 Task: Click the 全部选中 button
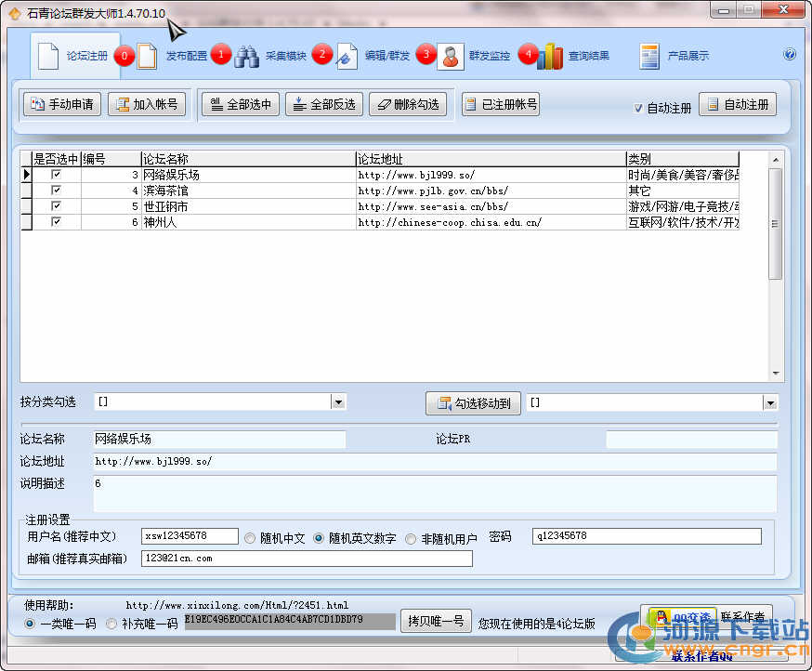point(240,104)
